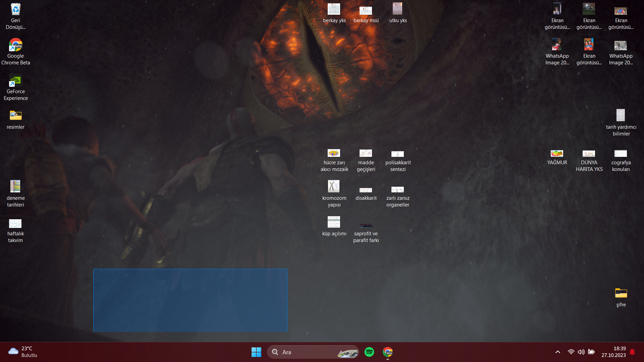
Task: Expand the hidden tray icons chevron
Action: point(558,352)
